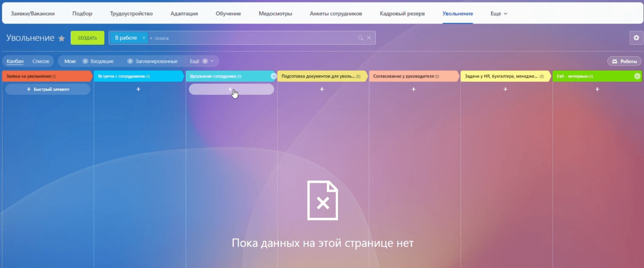Toggle the Входящие counter filter
The width and height of the screenshot is (644, 268).
tap(98, 61)
